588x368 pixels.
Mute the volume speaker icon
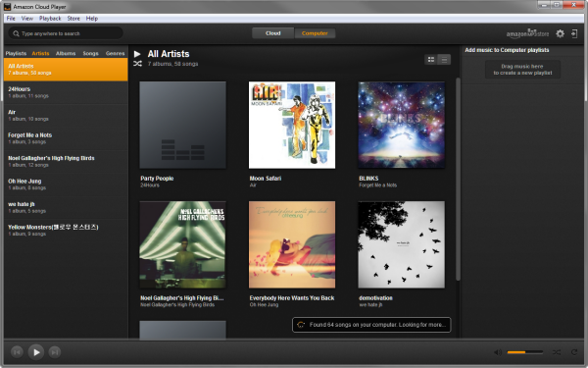[x=498, y=352]
